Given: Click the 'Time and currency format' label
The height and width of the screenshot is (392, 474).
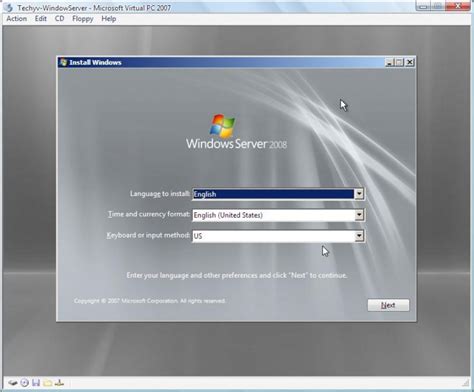Looking at the screenshot, I should 149,214.
